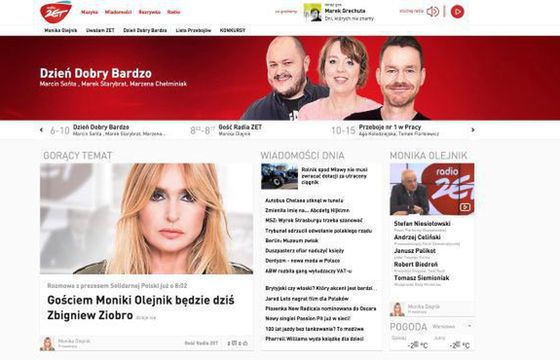Viewport: 560px width, 360px height.
Task: Open the Rozrywka menu
Action: 150,12
